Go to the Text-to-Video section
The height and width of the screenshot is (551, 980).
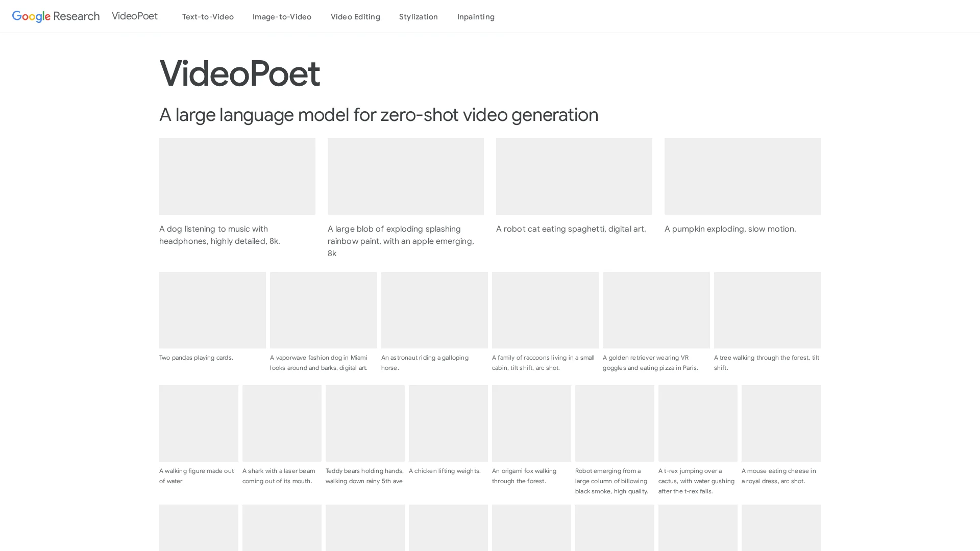point(208,17)
